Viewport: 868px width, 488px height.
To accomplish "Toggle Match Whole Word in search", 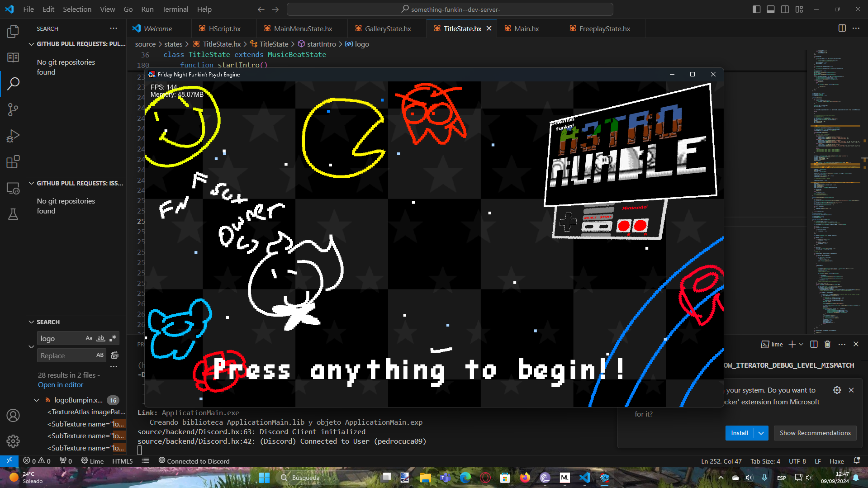I will click(x=101, y=338).
